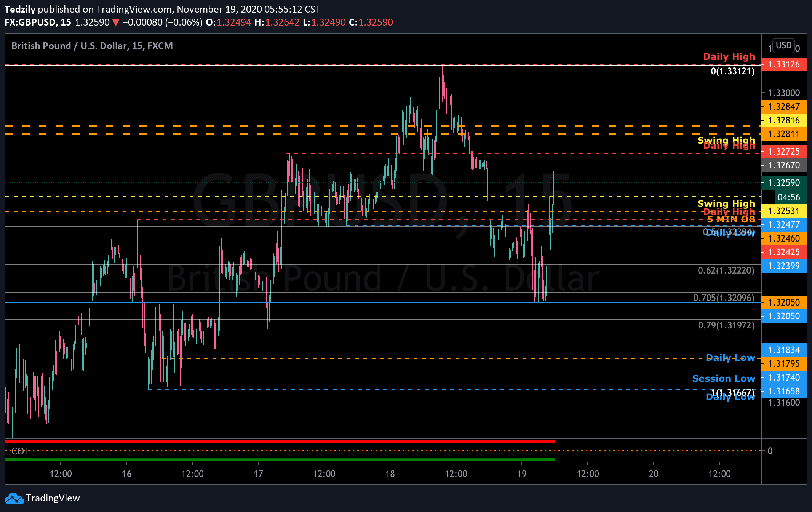Click the orange 1.31795 price label
Screen dimensions: 812x512
[783, 364]
